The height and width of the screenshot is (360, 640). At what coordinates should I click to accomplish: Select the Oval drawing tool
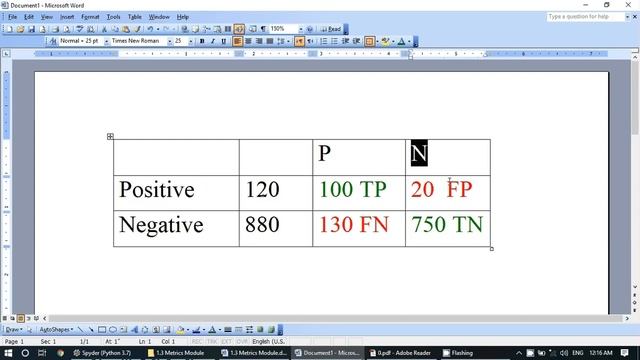click(113, 329)
